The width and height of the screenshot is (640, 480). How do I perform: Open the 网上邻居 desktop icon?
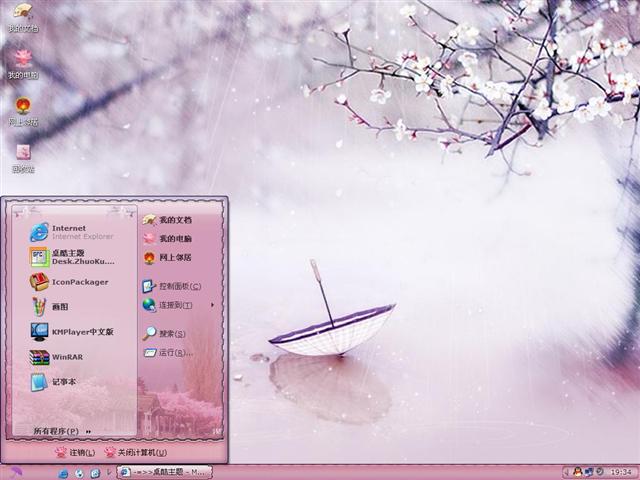(x=23, y=112)
